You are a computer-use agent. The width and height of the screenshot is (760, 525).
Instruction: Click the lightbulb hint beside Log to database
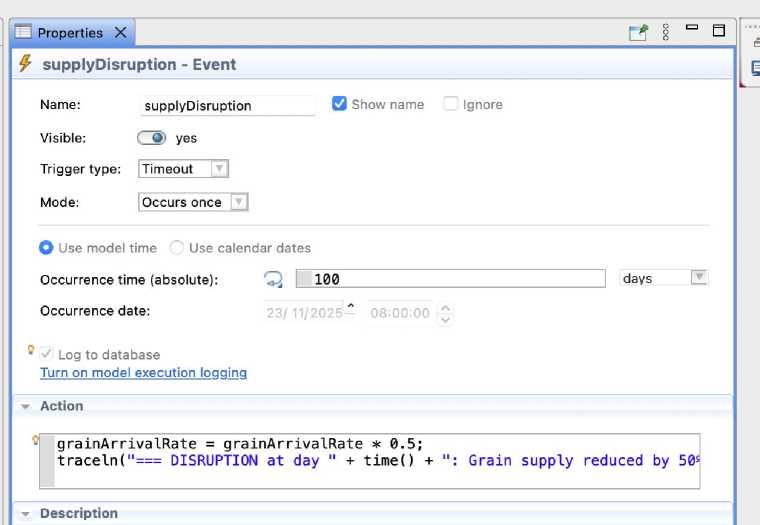(31, 350)
